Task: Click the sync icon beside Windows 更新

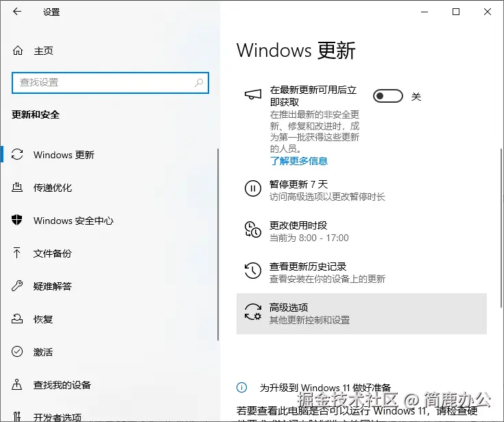Action: [x=17, y=154]
